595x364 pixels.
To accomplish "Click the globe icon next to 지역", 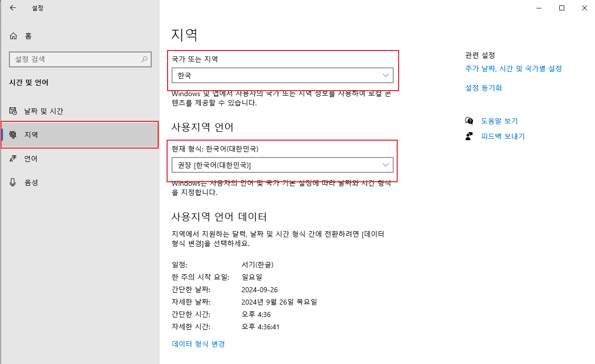I will click(13, 135).
